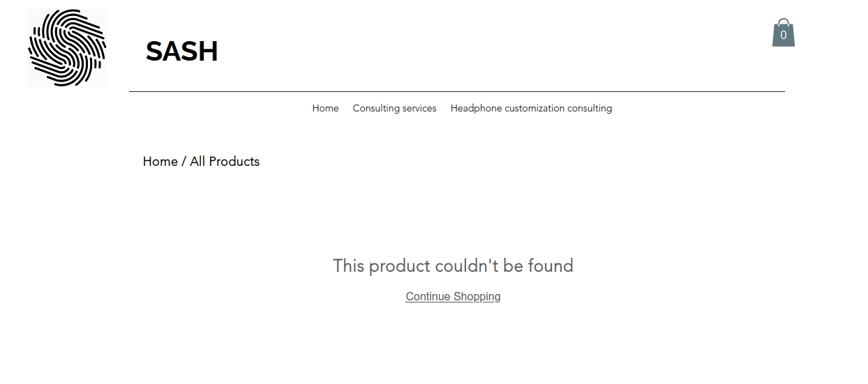View the cart using the grey bag icon
Viewport: 868px width, 384px height.
point(783,33)
